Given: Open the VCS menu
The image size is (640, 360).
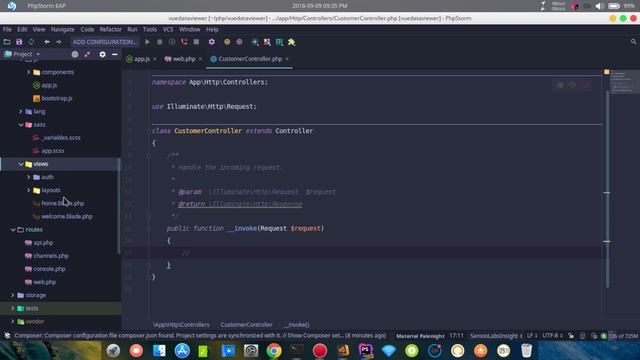Looking at the screenshot, I should [168, 29].
